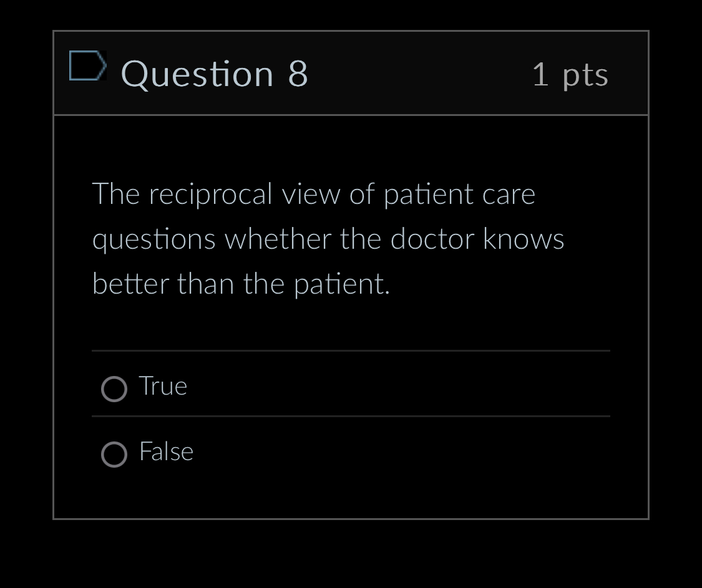The image size is (702, 588).
Task: Select the bookmark marker beside Question 8
Action: coord(88,65)
